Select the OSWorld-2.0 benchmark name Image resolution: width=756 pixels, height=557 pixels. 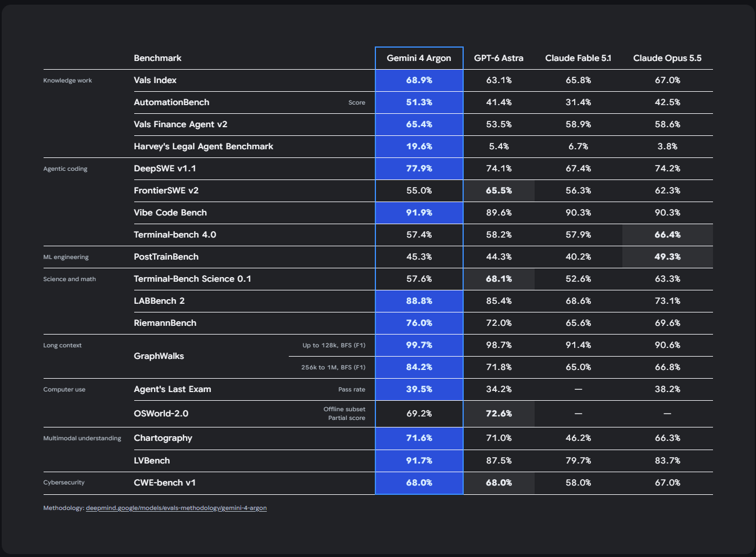tap(161, 414)
